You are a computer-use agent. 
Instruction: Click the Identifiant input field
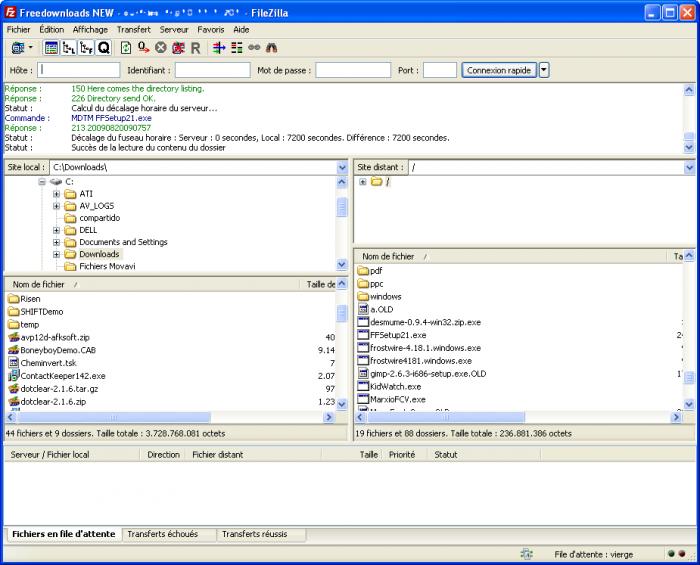pos(212,70)
